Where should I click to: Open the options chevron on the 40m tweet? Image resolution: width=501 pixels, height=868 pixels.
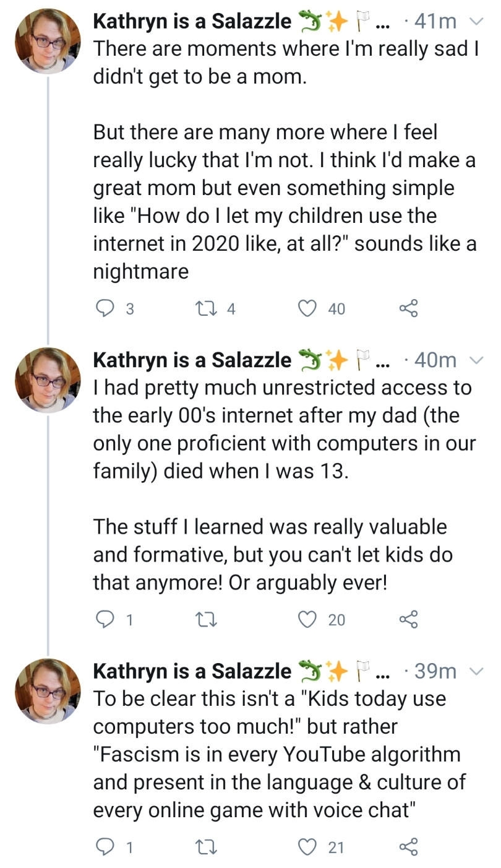pyautogui.click(x=476, y=360)
